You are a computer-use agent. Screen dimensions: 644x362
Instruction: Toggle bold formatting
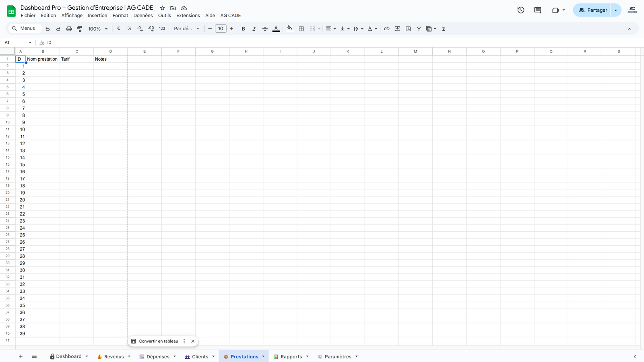243,29
